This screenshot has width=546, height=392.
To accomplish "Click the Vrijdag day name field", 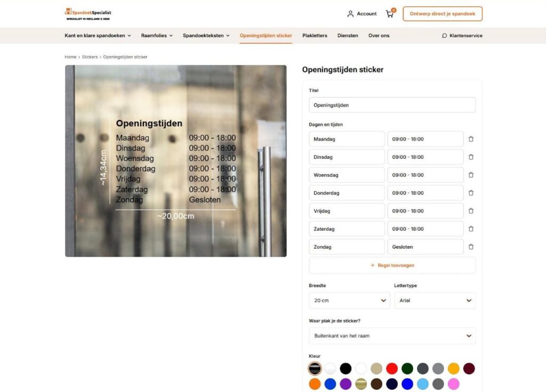I will (x=347, y=211).
